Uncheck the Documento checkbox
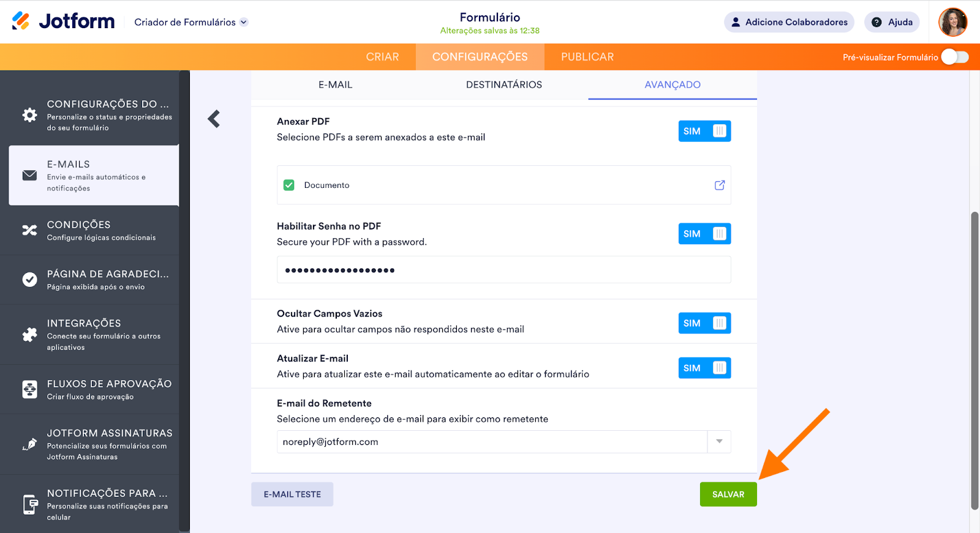Screen dimensions: 980x533 click(289, 185)
